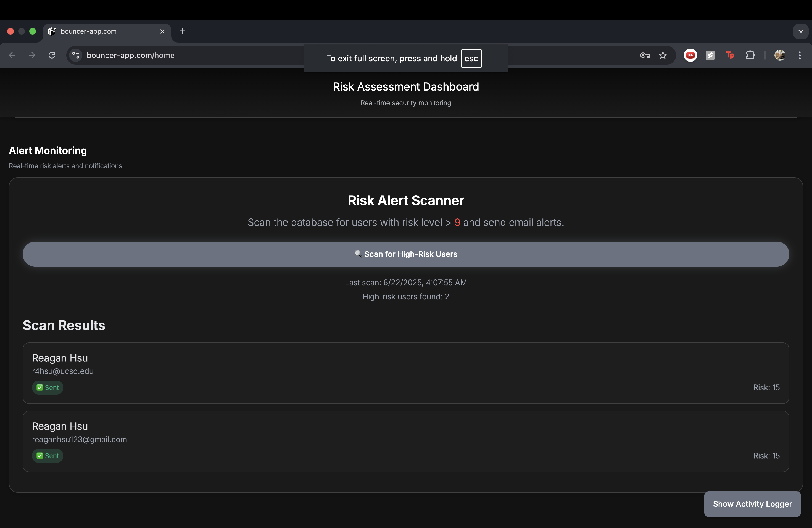812x528 pixels.
Task: Click Scan for High-Risk Users button
Action: tap(406, 254)
